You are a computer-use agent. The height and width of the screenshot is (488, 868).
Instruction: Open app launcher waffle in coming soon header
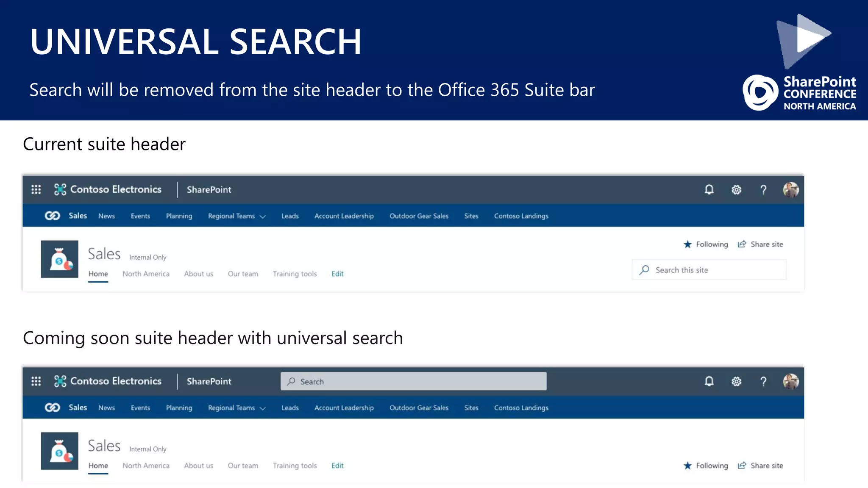pyautogui.click(x=36, y=381)
